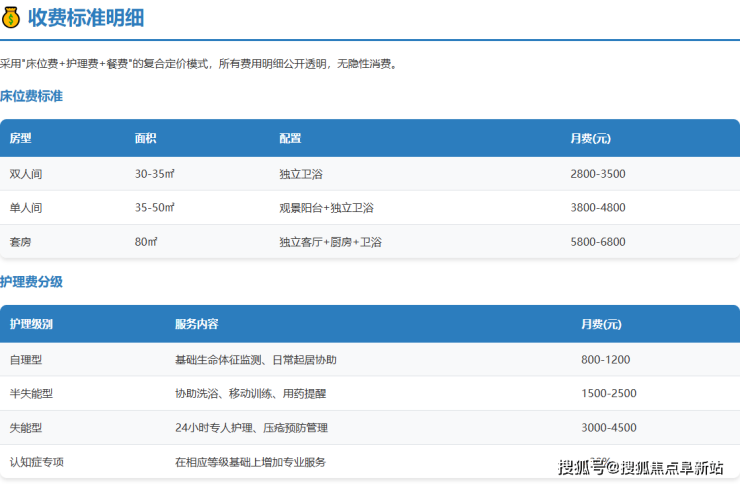Click the 房型 column header
This screenshot has width=740, height=484.
point(20,139)
